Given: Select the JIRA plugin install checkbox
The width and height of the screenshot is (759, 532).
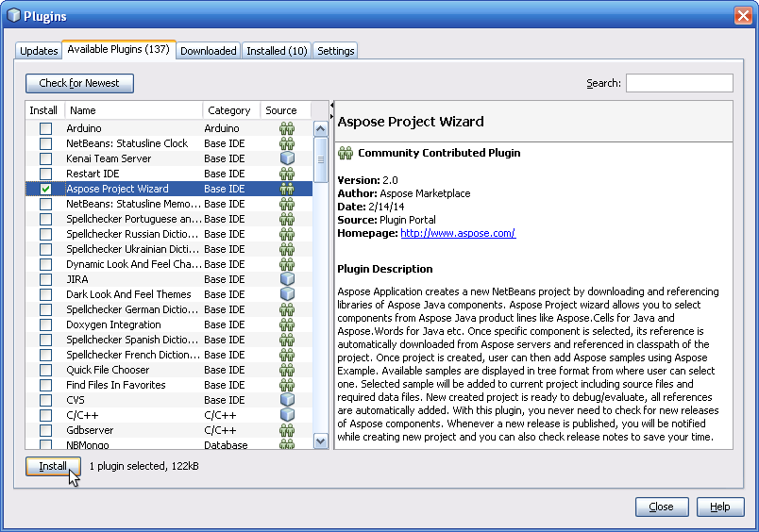Looking at the screenshot, I should coord(45,279).
